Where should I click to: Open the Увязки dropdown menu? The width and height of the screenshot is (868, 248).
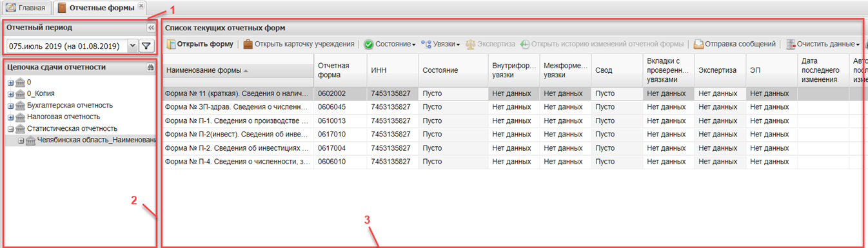coord(440,44)
